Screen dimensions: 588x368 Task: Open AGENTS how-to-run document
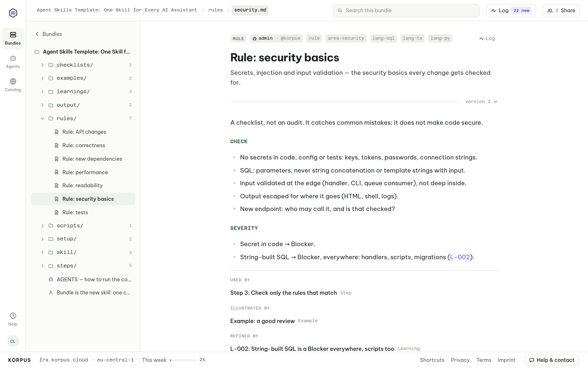(x=83, y=279)
